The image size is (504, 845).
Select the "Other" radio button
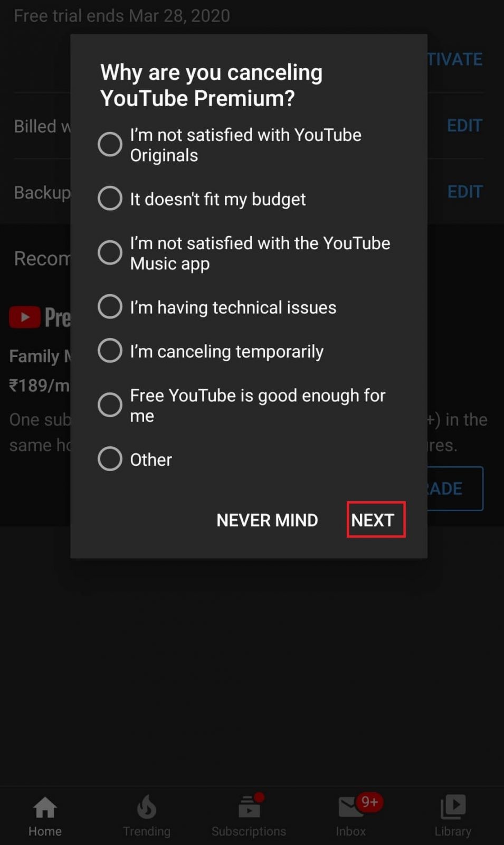[110, 459]
